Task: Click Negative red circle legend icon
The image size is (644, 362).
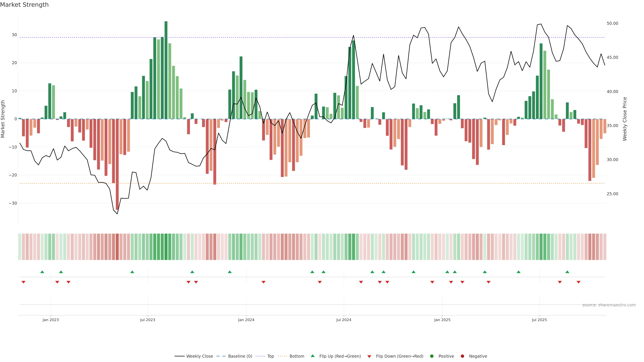Action: pyautogui.click(x=462, y=356)
